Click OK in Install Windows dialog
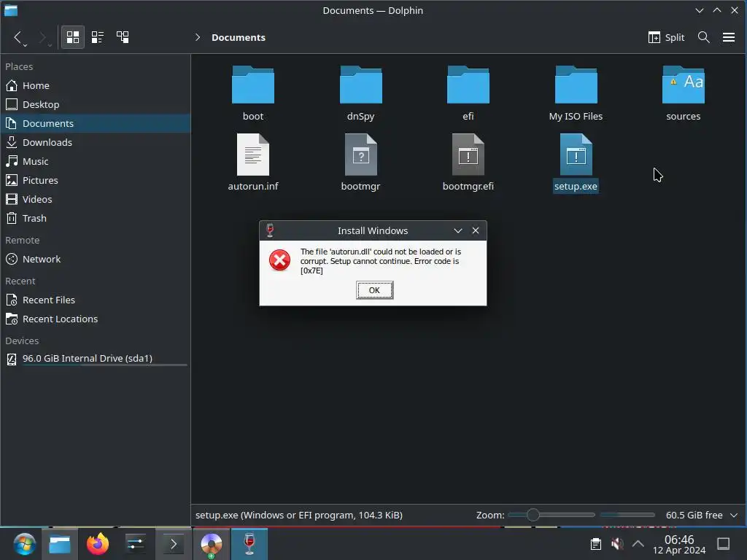 pos(374,290)
